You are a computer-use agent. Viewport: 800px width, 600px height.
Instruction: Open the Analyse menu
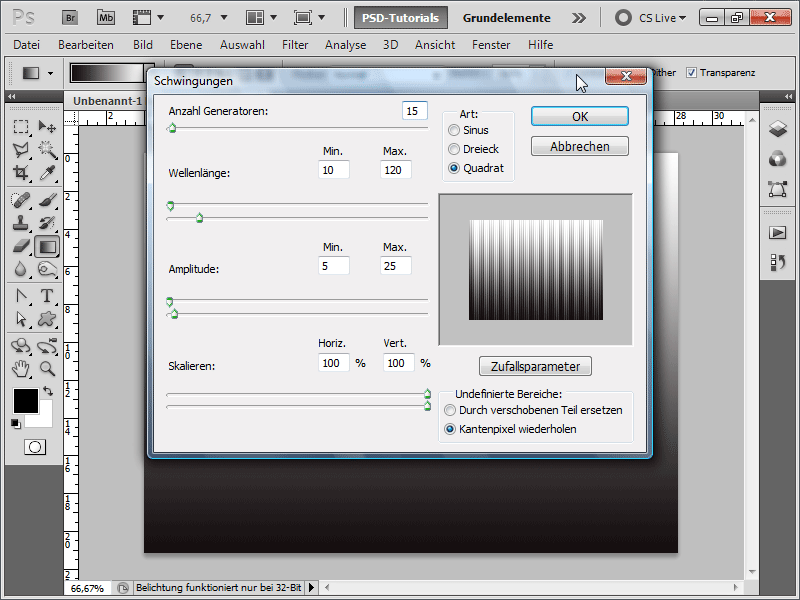pos(345,45)
